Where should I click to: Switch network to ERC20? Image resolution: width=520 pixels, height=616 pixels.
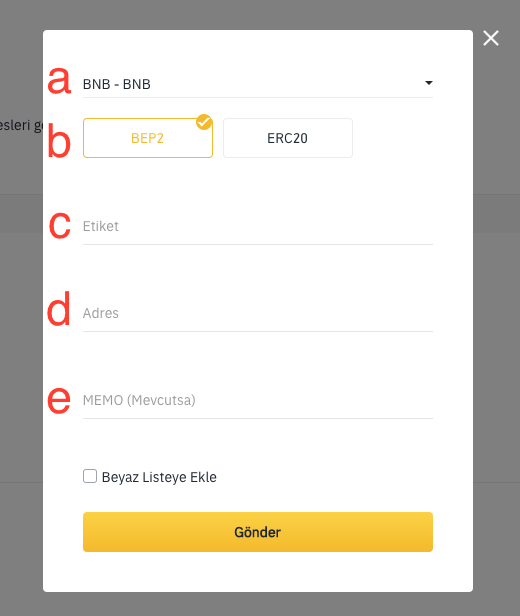[x=288, y=138]
